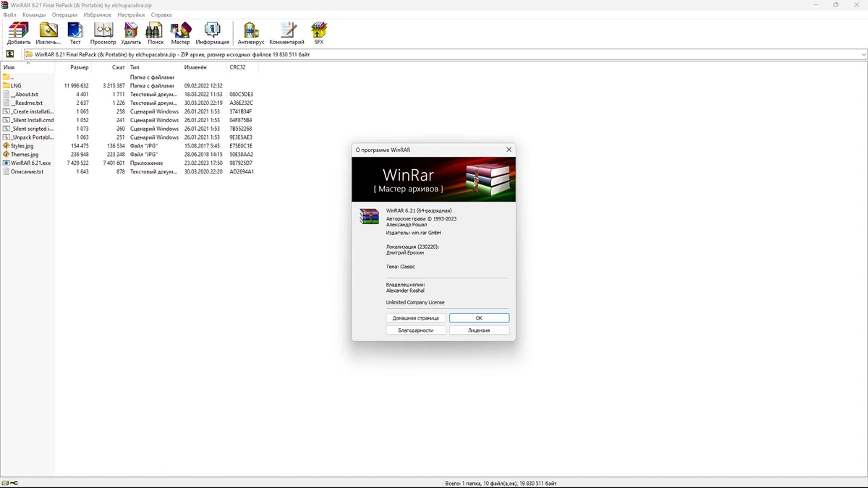Click the Удалить (Delete) toolbar icon
The image size is (868, 488).
(x=131, y=30)
